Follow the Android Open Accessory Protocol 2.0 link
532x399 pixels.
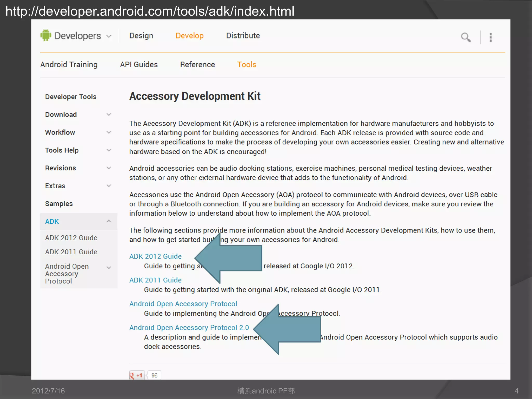(x=189, y=328)
